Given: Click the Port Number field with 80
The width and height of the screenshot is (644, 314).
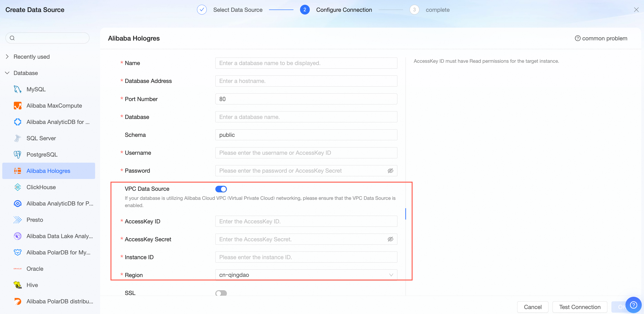Looking at the screenshot, I should [306, 99].
